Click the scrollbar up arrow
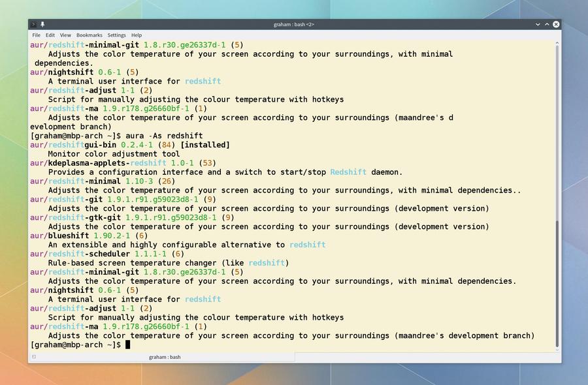Image resolution: width=588 pixels, height=385 pixels. tap(557, 44)
